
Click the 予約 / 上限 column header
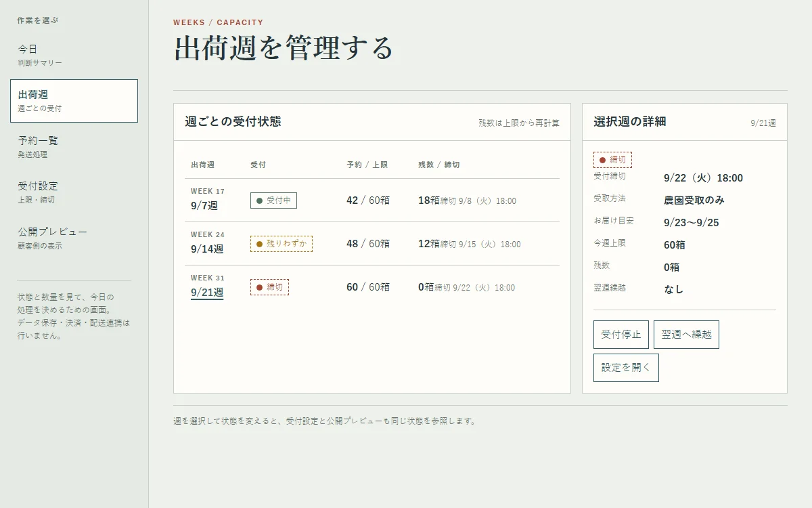(367, 165)
